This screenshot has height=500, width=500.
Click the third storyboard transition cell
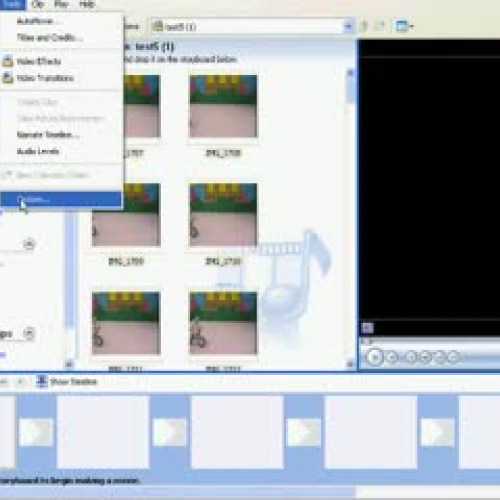pos(303,432)
